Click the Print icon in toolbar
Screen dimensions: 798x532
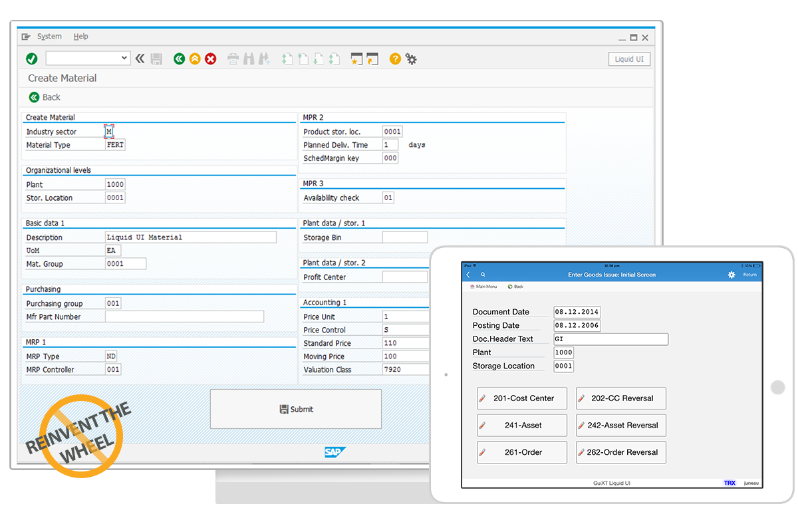click(233, 59)
